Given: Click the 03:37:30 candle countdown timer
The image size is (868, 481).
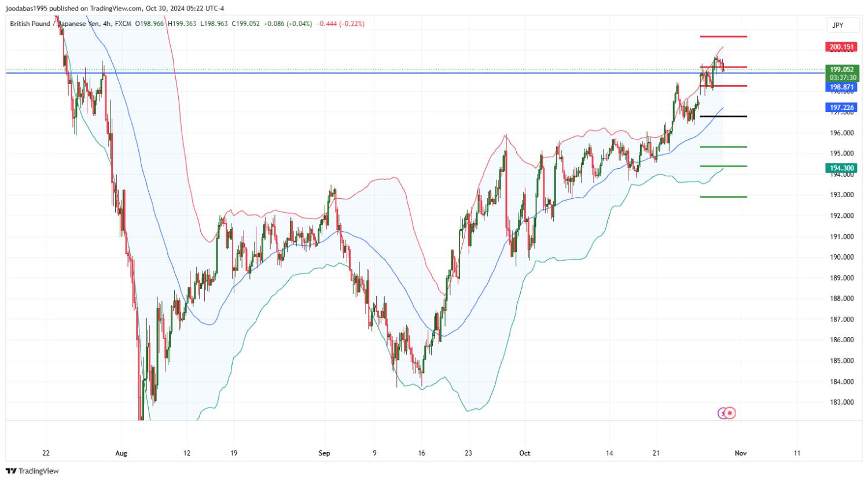Looking at the screenshot, I should click(841, 77).
